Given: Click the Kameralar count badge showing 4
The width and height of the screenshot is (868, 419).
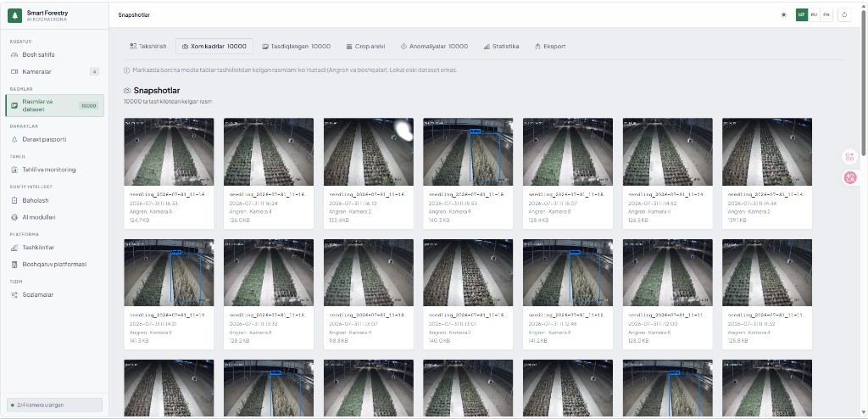Looking at the screenshot, I should coord(95,71).
